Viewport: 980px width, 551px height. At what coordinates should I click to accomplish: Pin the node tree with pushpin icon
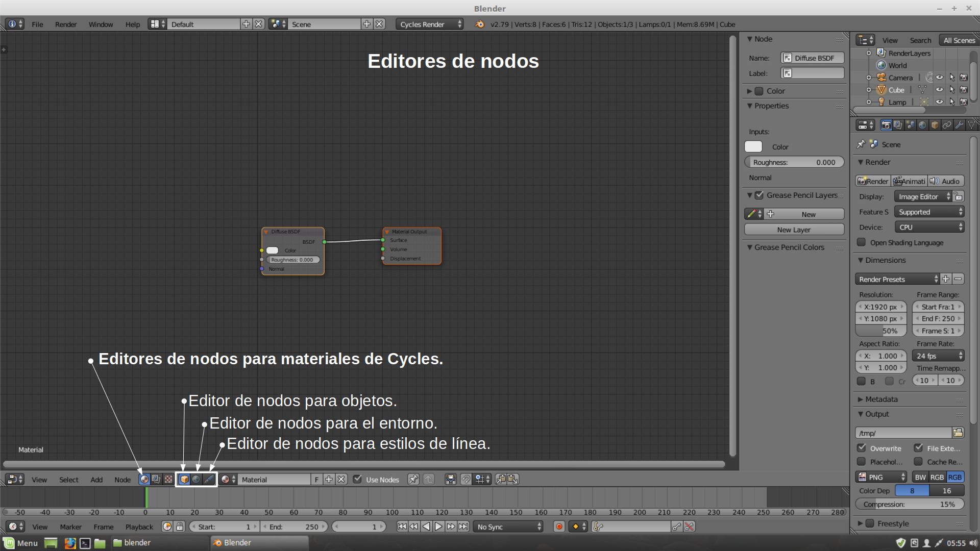point(413,479)
